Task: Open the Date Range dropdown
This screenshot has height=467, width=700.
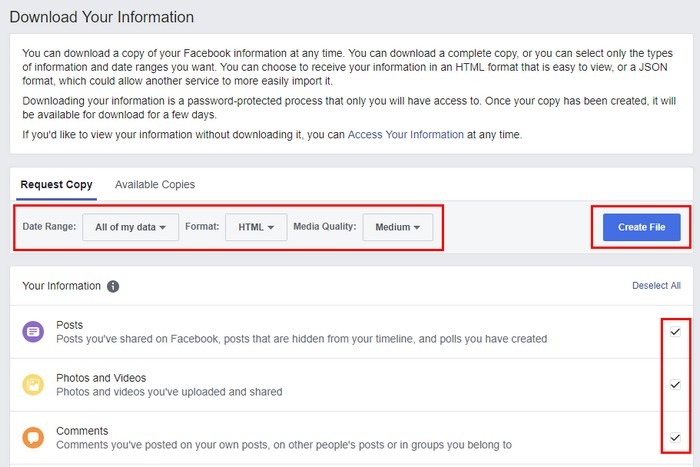Action: tap(130, 227)
